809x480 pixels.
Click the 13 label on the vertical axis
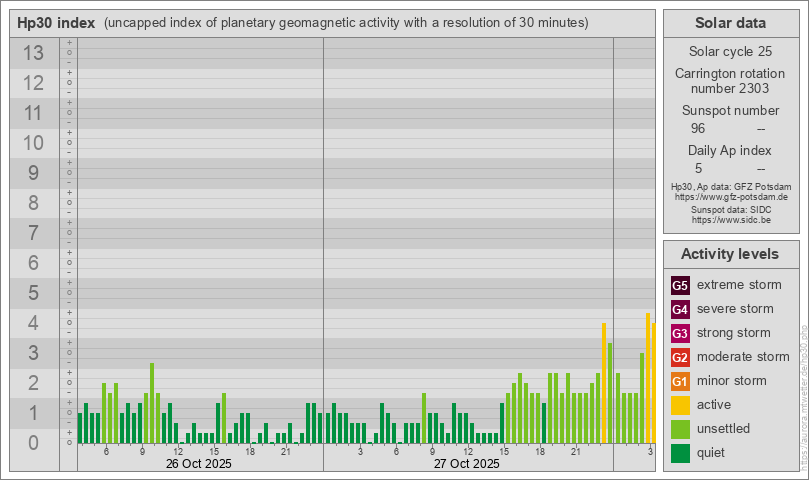click(x=33, y=53)
